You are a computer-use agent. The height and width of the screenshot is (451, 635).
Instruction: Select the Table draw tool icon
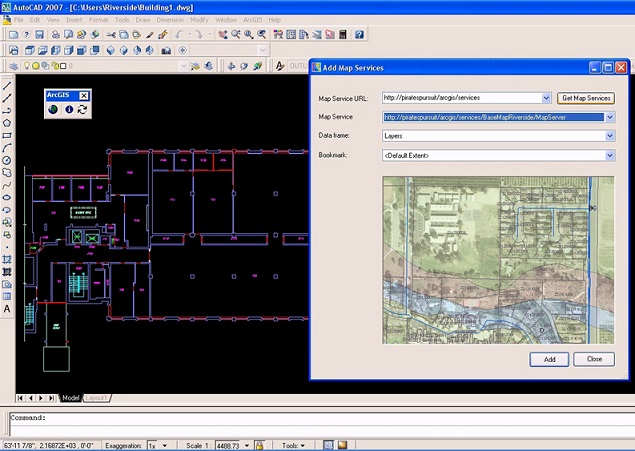pos(7,297)
